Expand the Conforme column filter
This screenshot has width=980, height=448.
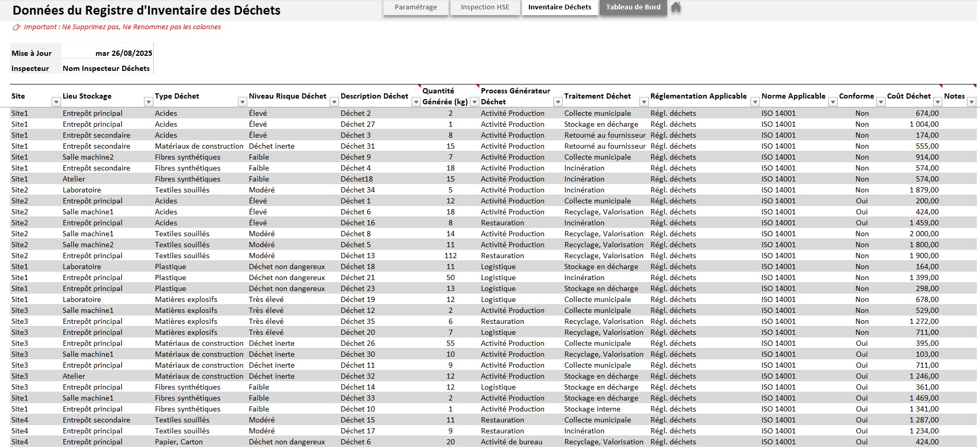tap(881, 102)
